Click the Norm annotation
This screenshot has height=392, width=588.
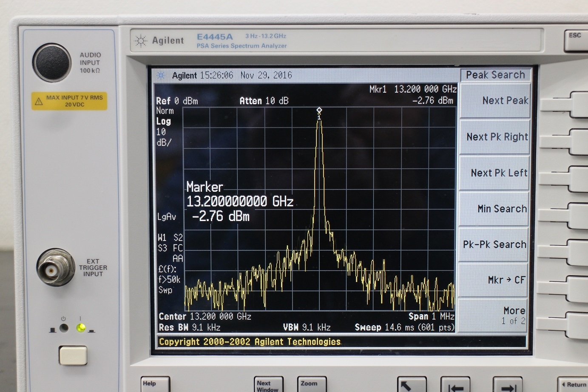coord(165,111)
